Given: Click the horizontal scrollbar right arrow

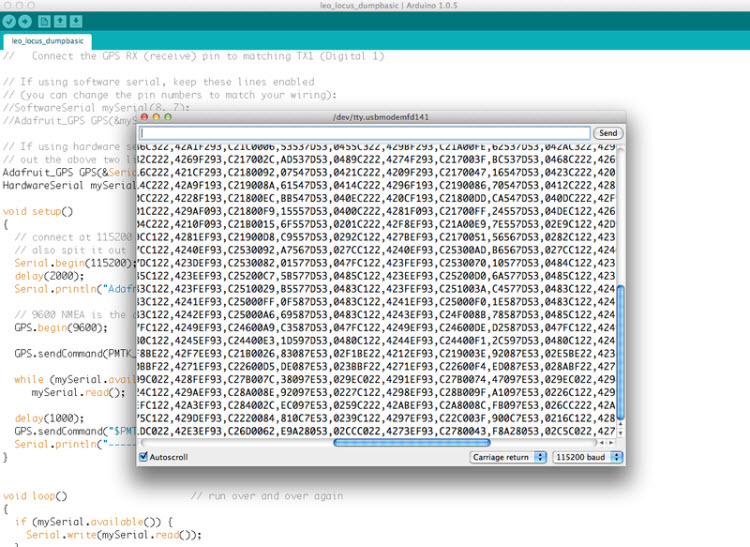Looking at the screenshot, I should [x=610, y=443].
